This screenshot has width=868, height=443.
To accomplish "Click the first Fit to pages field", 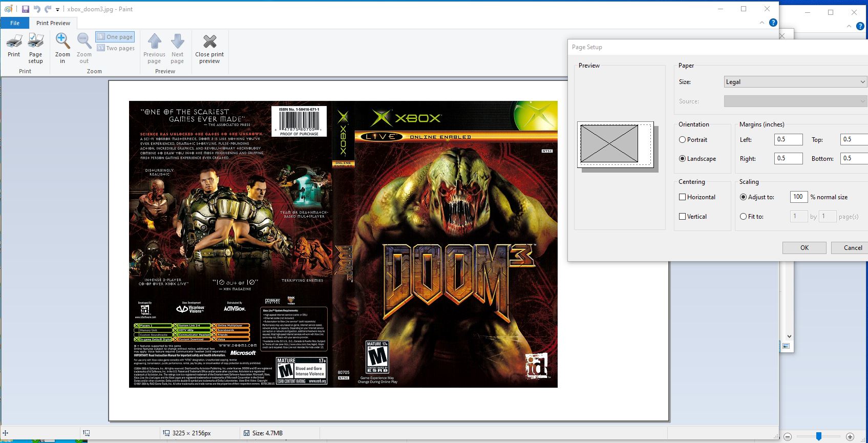I will tap(799, 216).
